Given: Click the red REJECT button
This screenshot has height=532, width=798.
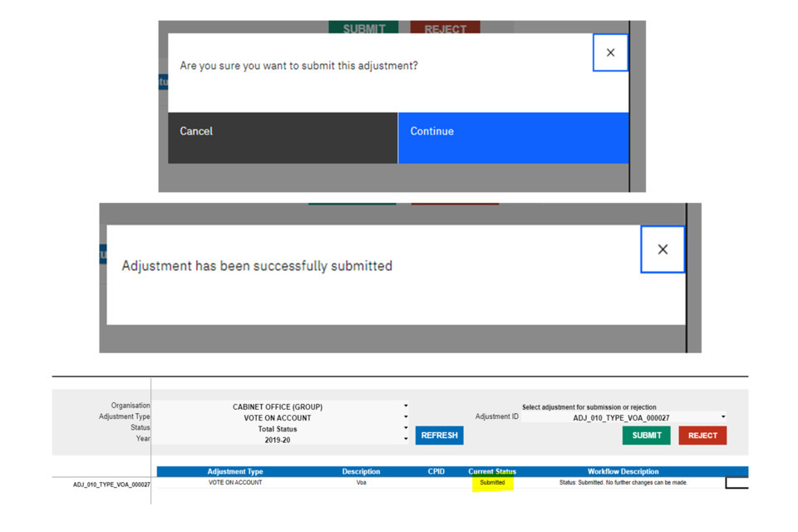Looking at the screenshot, I should 702,436.
